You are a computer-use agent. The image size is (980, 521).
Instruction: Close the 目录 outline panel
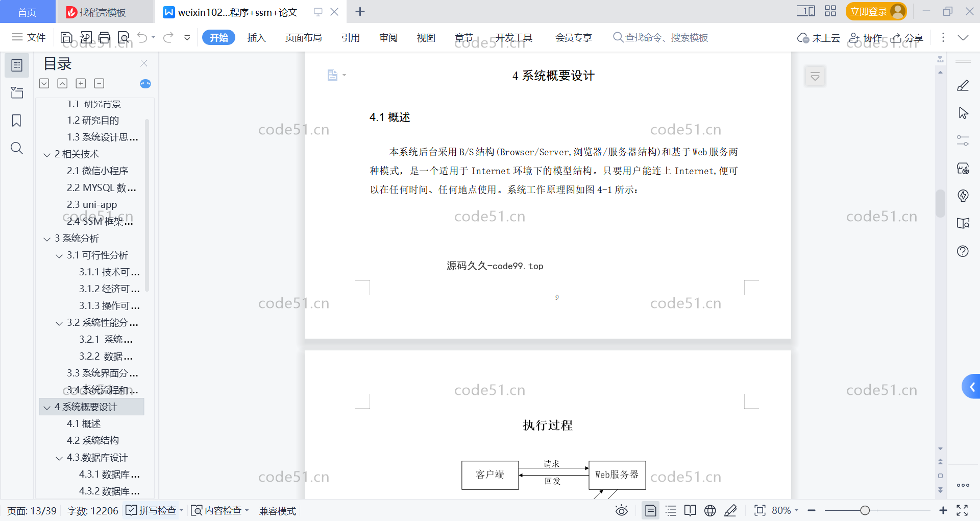(144, 63)
